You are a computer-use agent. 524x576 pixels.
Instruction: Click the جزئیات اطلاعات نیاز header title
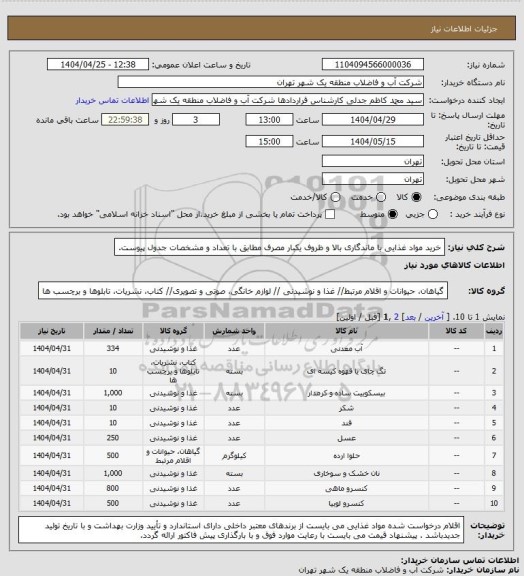[x=464, y=29]
